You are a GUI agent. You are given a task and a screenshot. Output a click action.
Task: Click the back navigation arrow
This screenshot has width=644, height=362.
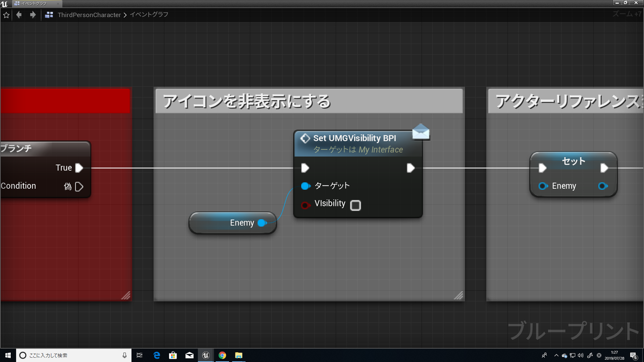coord(19,15)
